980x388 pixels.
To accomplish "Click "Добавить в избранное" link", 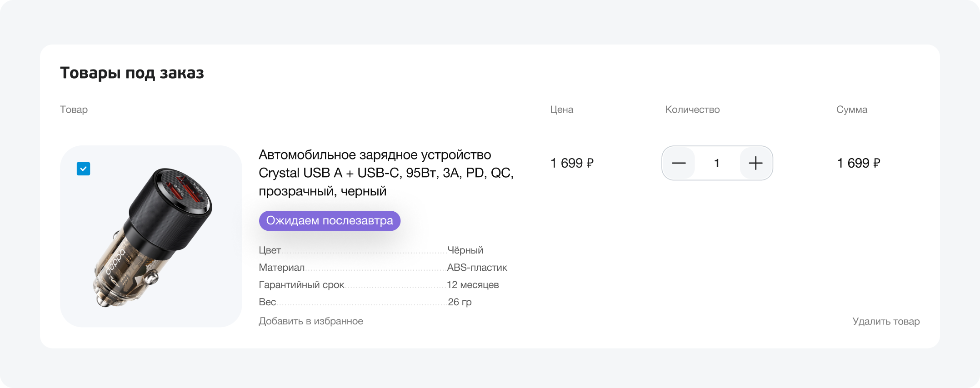I will (x=311, y=321).
